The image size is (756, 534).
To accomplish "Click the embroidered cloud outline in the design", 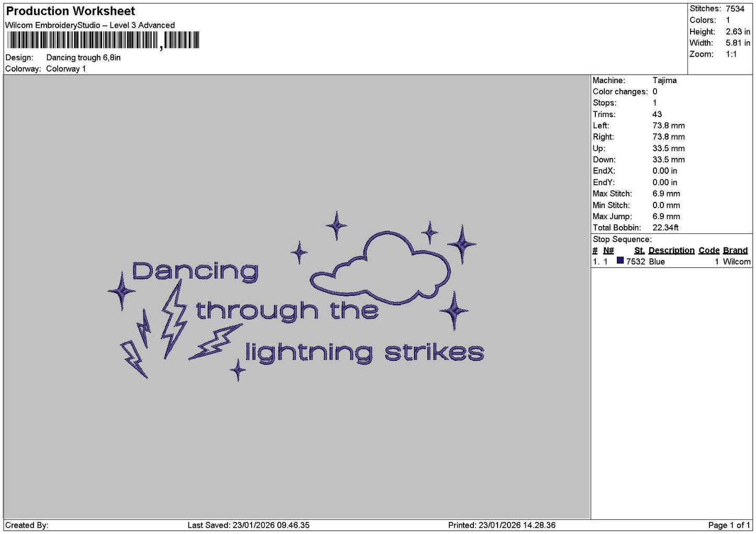I will click(380, 268).
